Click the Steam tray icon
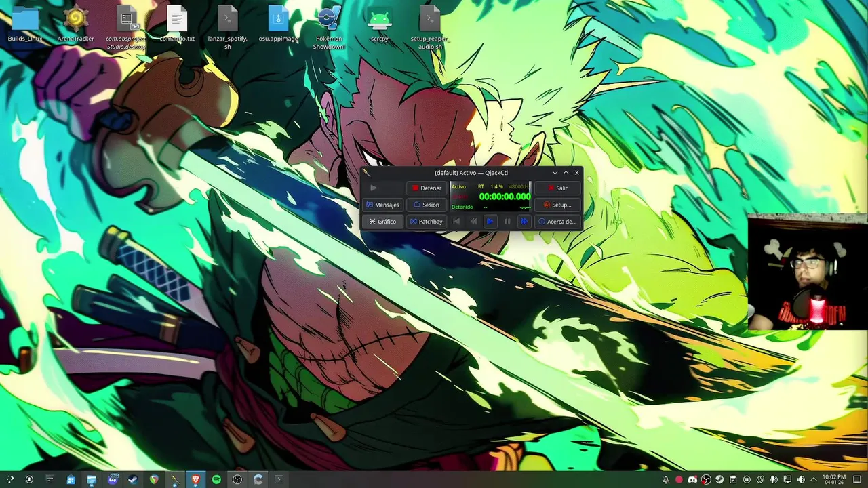868x488 pixels. click(x=719, y=480)
